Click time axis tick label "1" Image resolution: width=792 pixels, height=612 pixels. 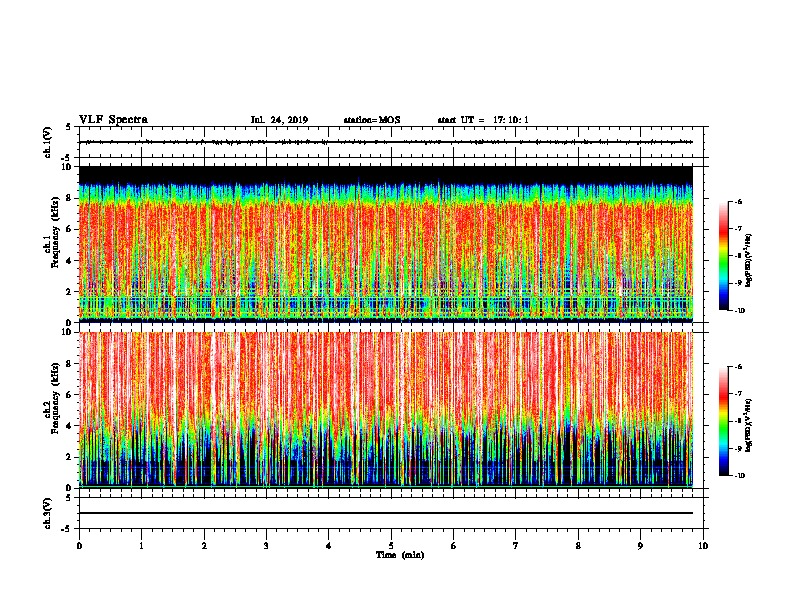click(141, 546)
